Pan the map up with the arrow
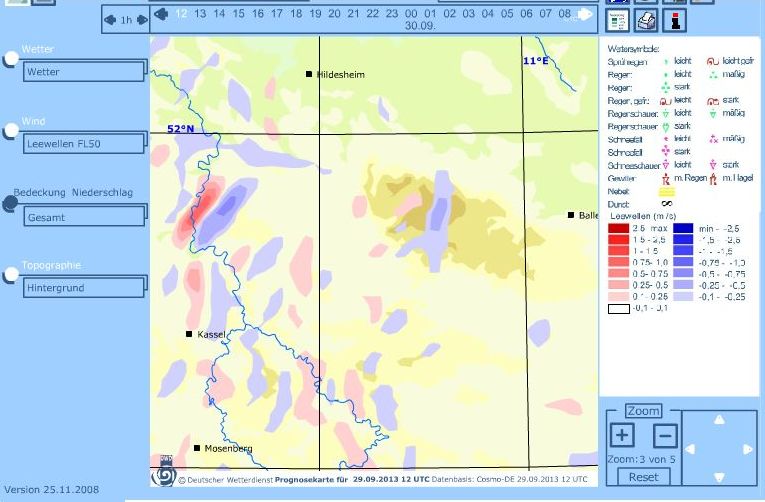The image size is (765, 502). pyautogui.click(x=718, y=418)
